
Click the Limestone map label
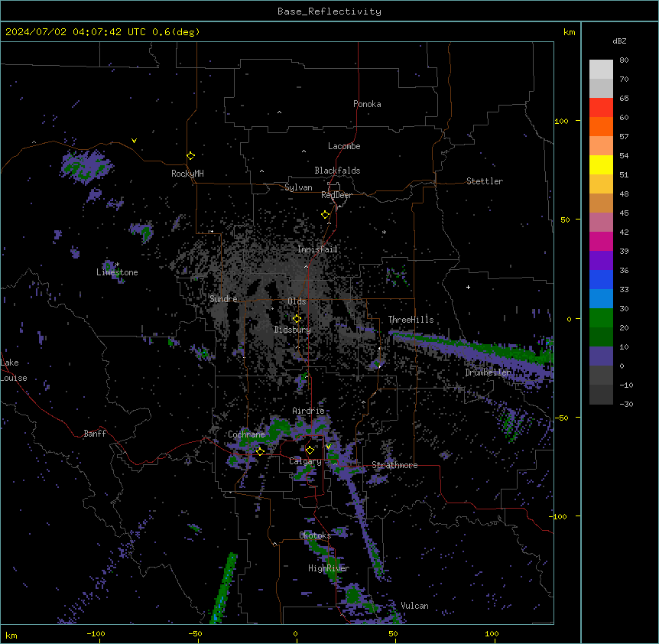tap(117, 272)
